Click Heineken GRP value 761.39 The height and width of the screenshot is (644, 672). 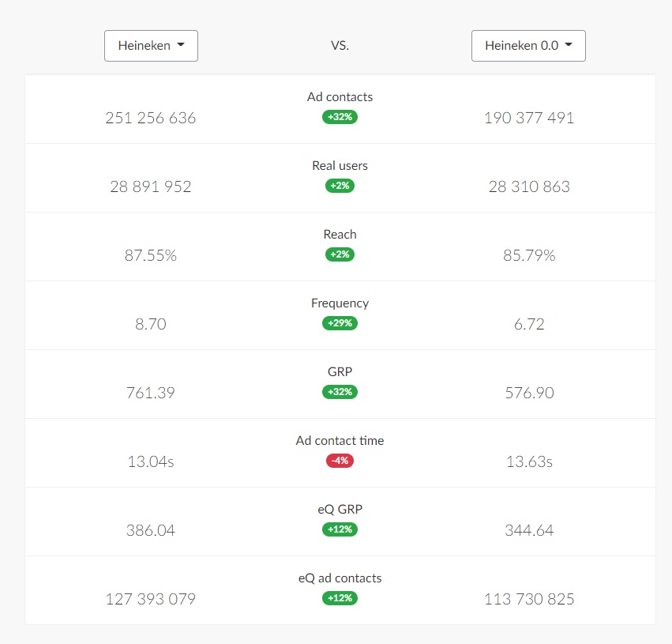coord(151,394)
